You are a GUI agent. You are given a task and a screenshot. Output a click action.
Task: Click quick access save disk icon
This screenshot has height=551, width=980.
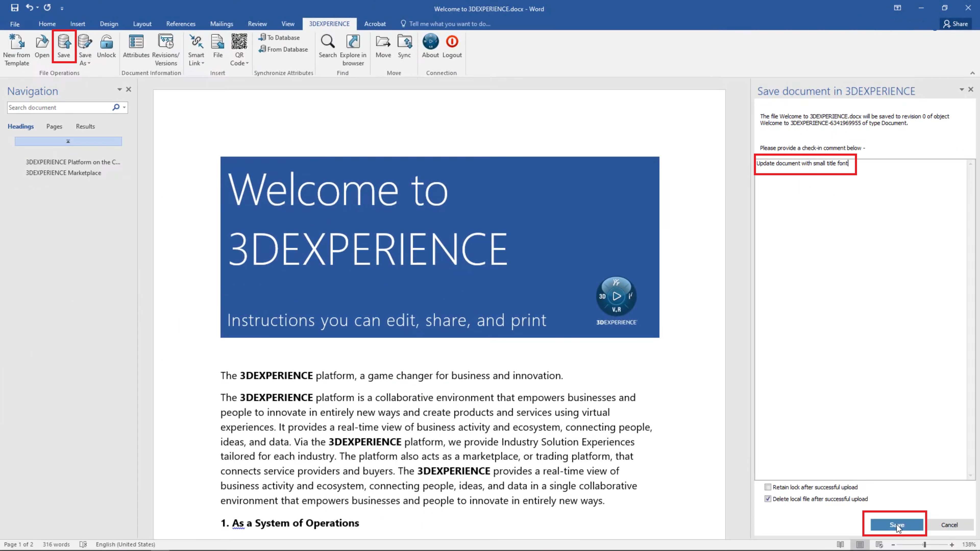coord(15,8)
